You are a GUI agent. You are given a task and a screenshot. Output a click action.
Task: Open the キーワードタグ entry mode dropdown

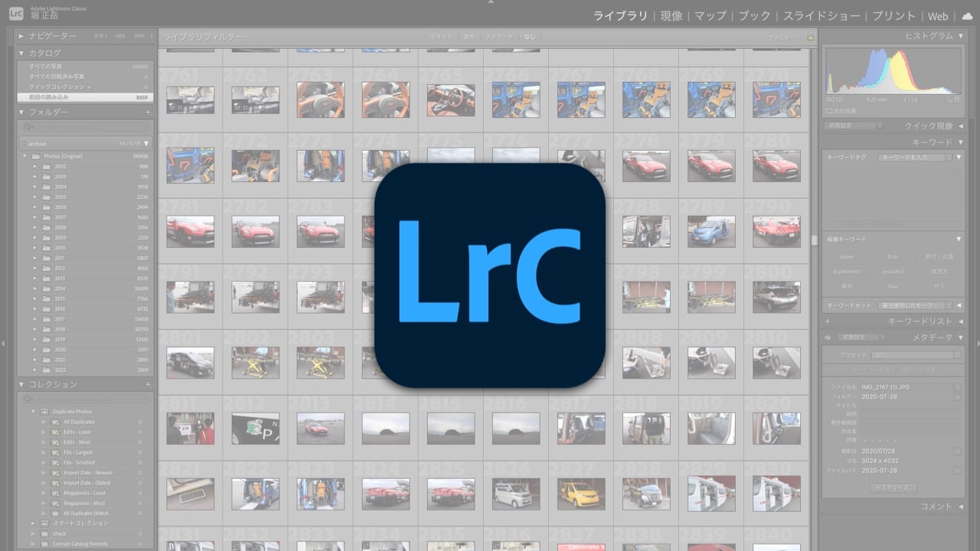click(x=915, y=157)
